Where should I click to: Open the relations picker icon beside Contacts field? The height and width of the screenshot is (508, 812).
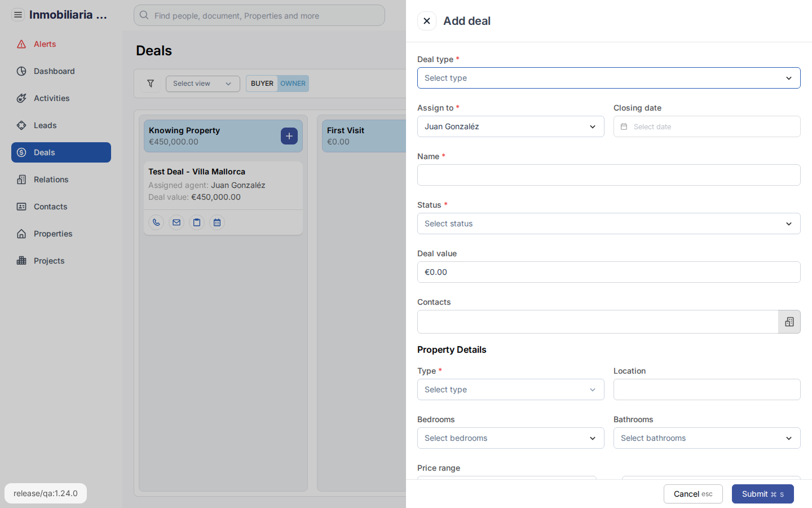789,322
